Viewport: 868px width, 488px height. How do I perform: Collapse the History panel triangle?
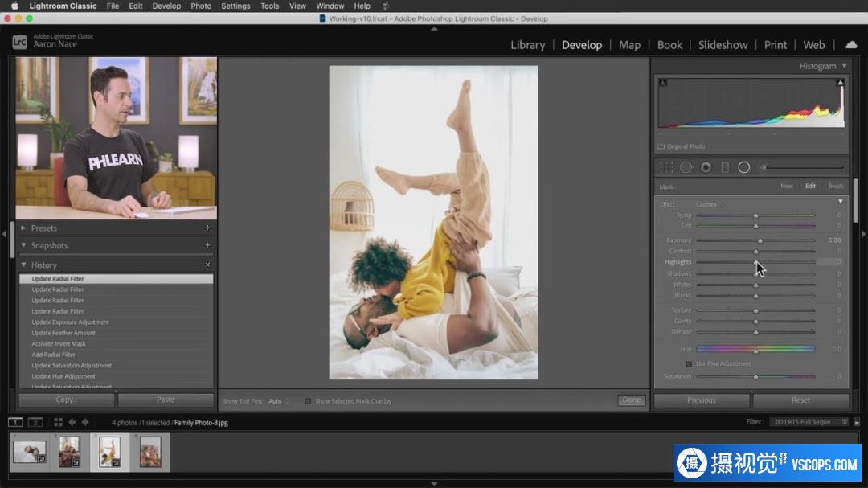pos(23,265)
